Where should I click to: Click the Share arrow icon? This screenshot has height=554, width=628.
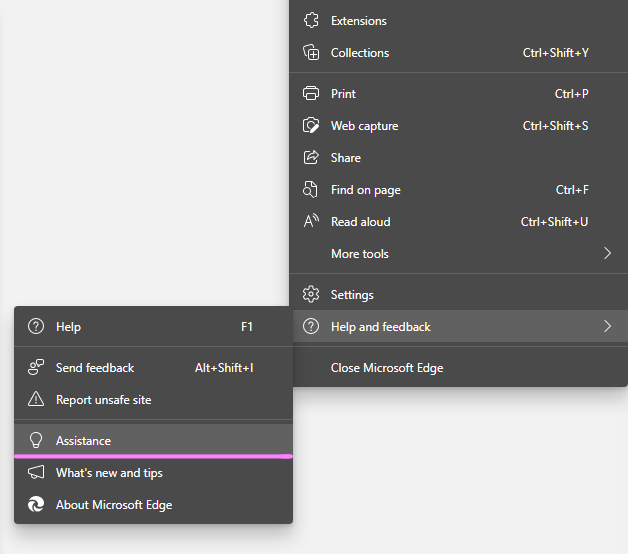311,157
